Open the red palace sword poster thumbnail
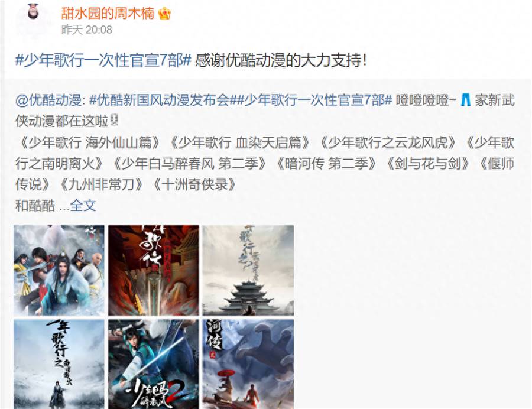This screenshot has width=532, height=409. (x=154, y=270)
